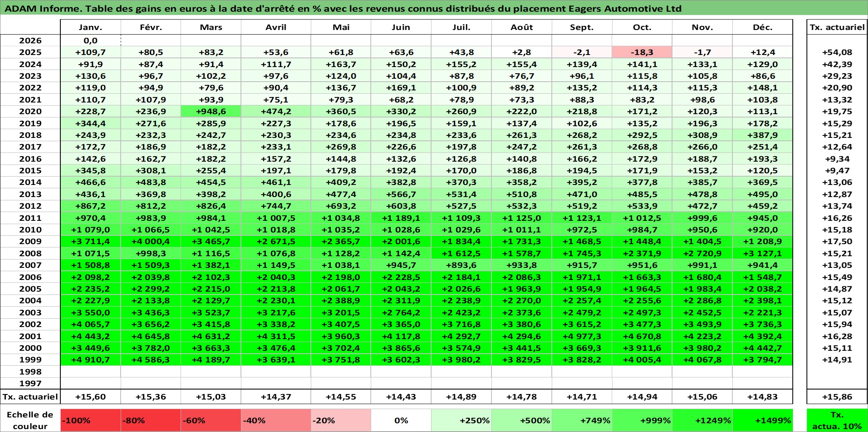Select the Juin column header
This screenshot has height=432, width=868.
click(401, 27)
